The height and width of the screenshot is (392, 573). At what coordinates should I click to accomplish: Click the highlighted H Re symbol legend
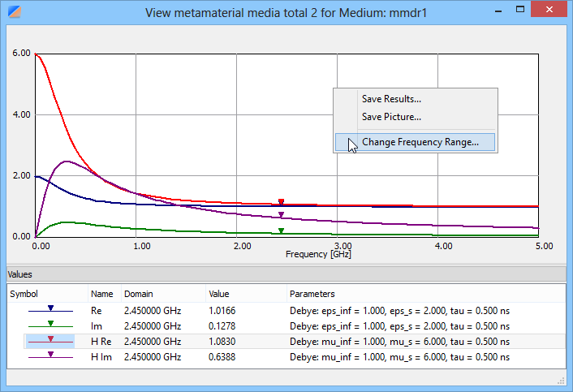(50, 340)
